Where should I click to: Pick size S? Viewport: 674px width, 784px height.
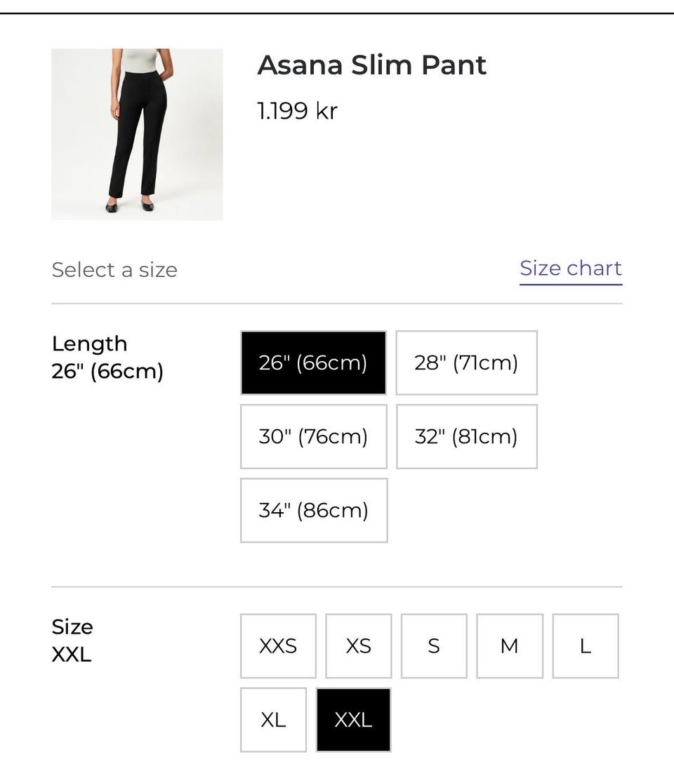(434, 646)
